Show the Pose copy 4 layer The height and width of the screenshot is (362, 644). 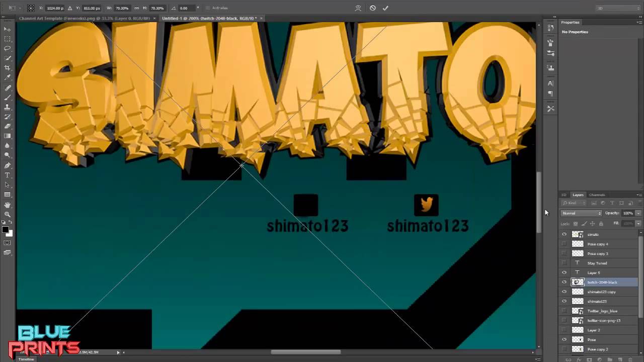click(x=564, y=244)
